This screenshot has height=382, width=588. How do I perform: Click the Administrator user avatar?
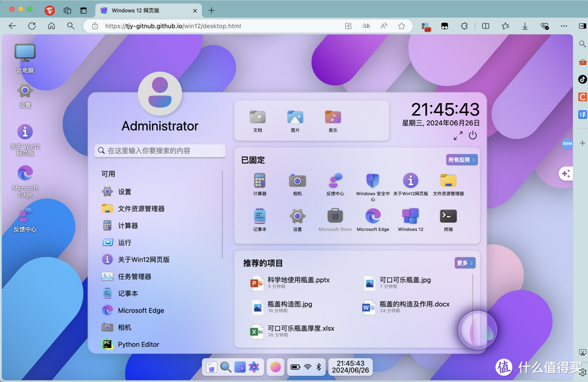coord(160,94)
